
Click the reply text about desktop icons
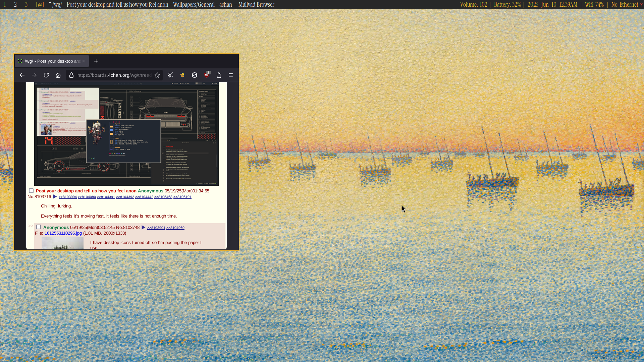click(146, 245)
